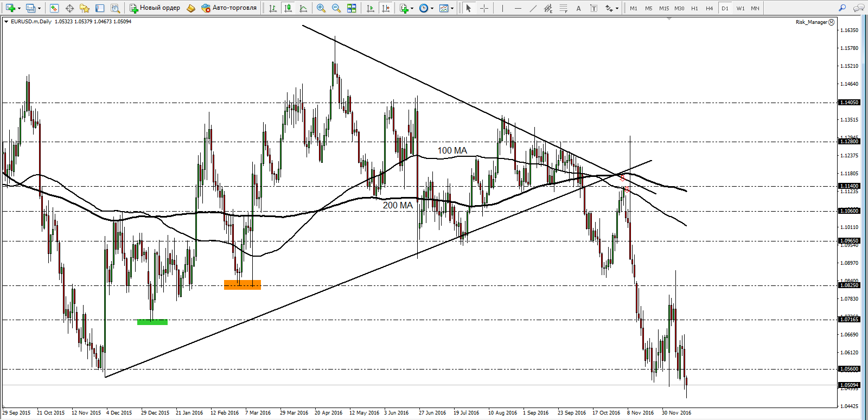This screenshot has height=420, width=868.
Task: Select the draw trendline tool
Action: pyautogui.click(x=533, y=8)
